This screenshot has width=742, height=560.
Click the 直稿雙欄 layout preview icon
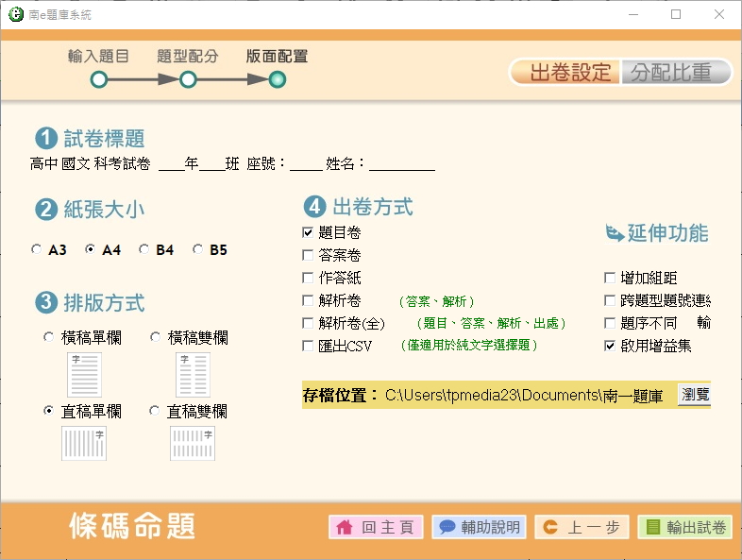(x=193, y=443)
